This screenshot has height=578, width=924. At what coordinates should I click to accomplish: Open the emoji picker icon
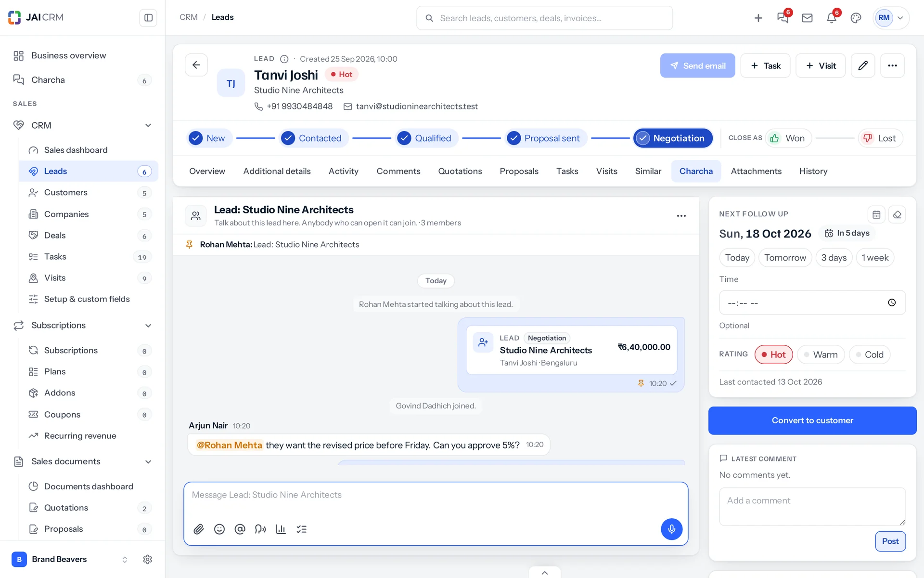(219, 529)
